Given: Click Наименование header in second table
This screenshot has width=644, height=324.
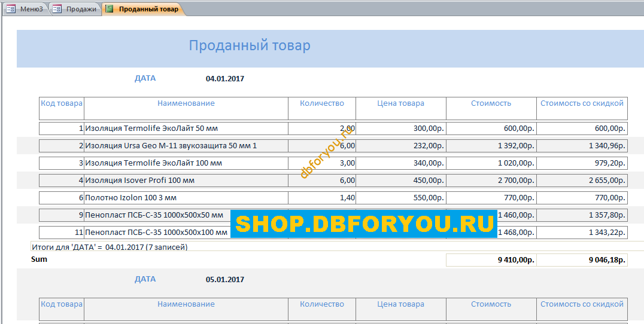Looking at the screenshot, I should 186,309.
